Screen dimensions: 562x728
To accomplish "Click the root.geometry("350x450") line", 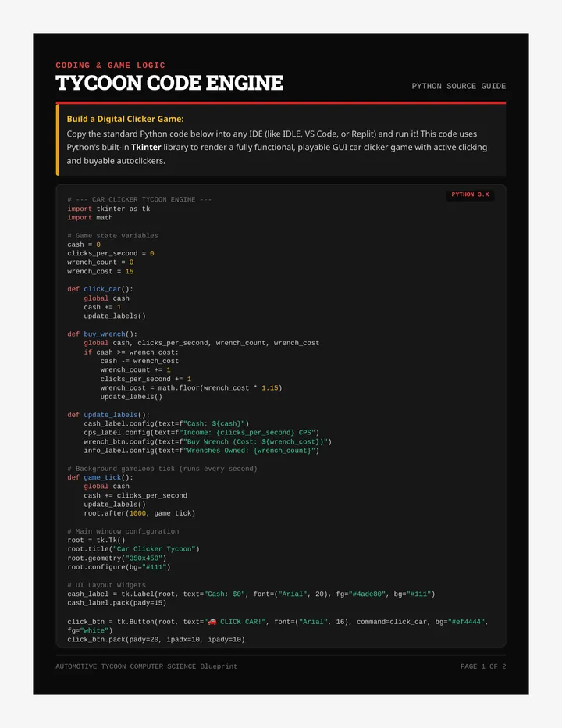I will tap(117, 558).
